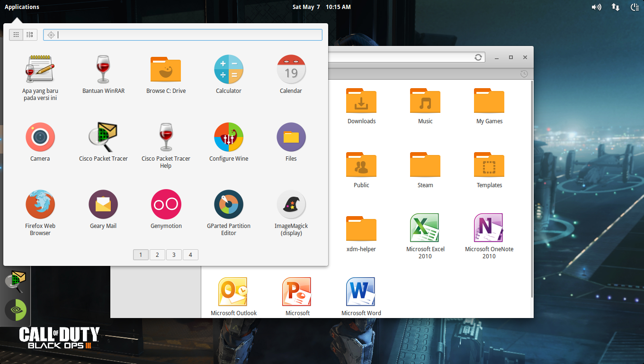This screenshot has width=644, height=364.
Task: Open the date and time indicator
Action: 322,7
